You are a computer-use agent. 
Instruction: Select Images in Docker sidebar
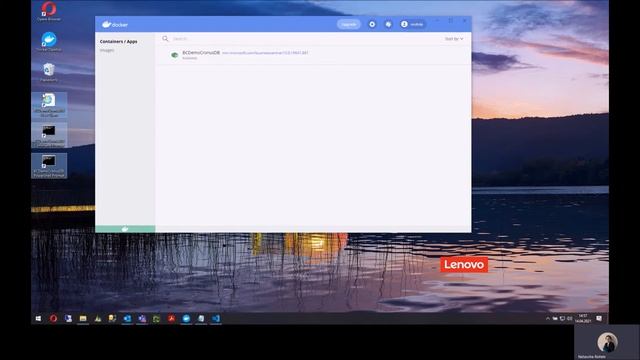click(107, 51)
